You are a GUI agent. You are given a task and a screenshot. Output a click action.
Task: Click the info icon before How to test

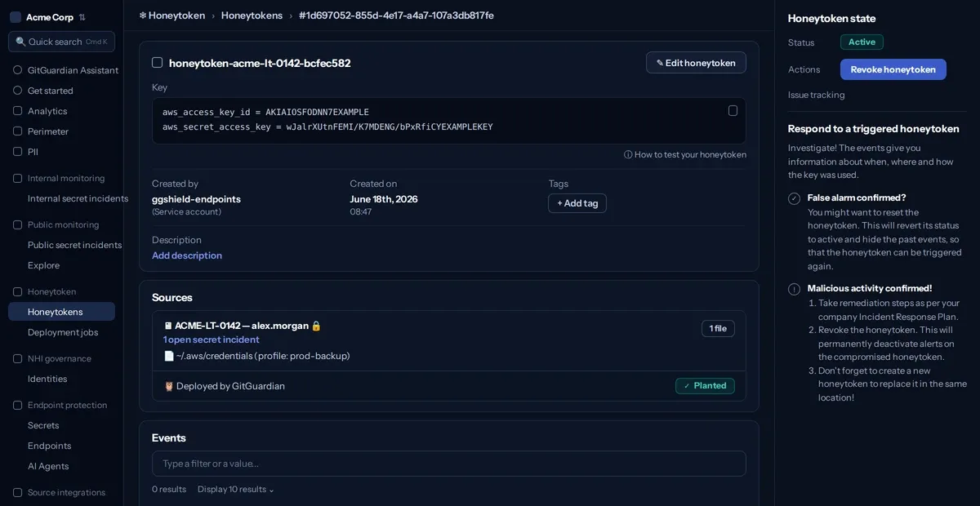click(628, 154)
